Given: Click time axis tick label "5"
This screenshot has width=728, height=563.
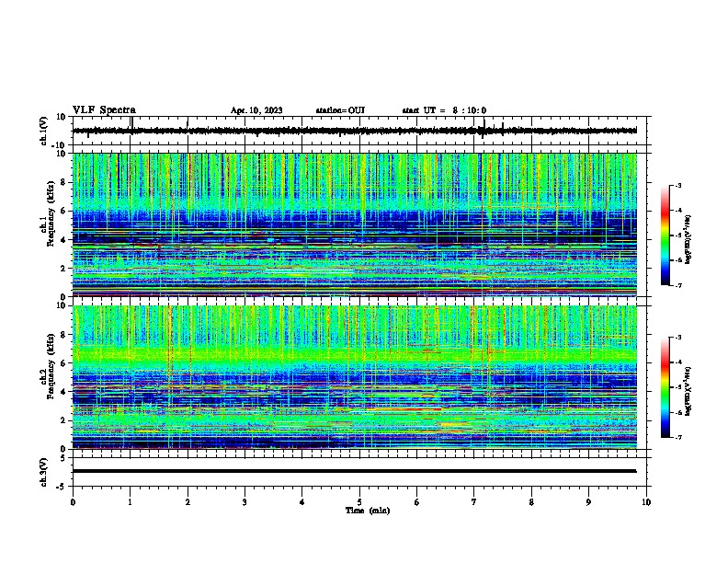Looking at the screenshot, I should tap(359, 502).
